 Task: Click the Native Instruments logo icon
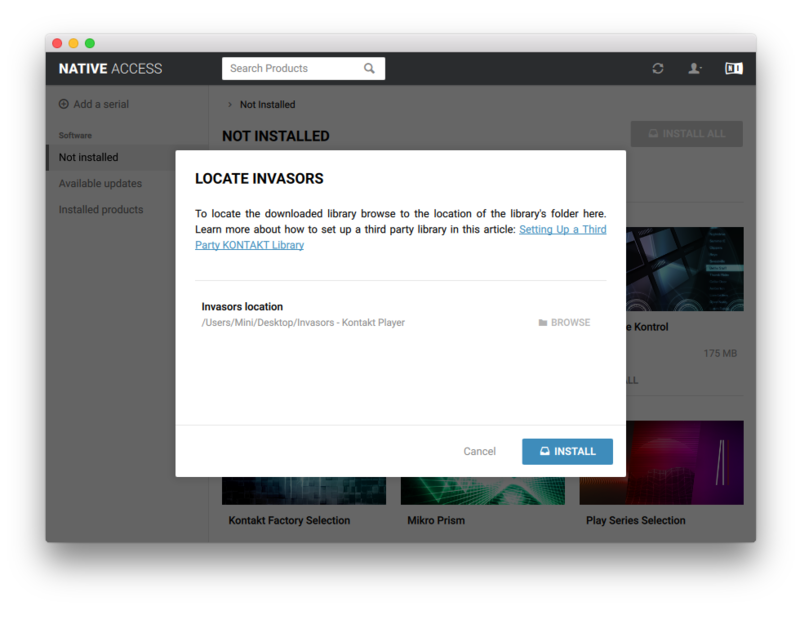(734, 68)
